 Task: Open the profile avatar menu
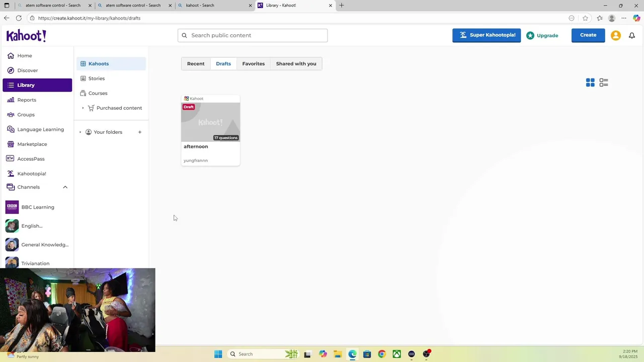coord(616,36)
